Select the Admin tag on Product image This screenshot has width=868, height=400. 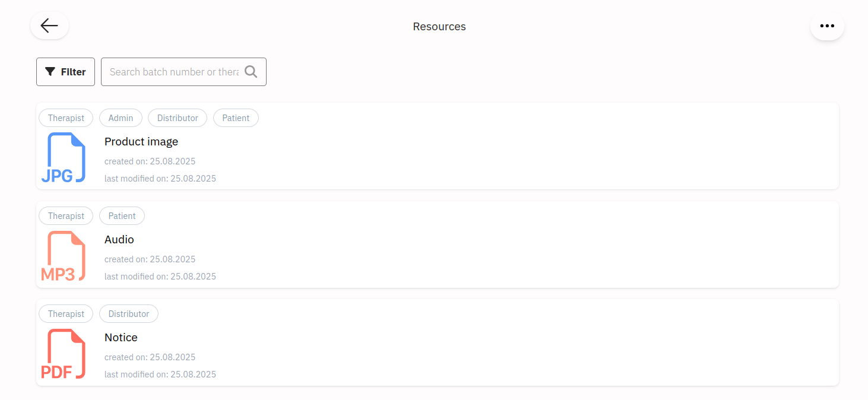121,118
